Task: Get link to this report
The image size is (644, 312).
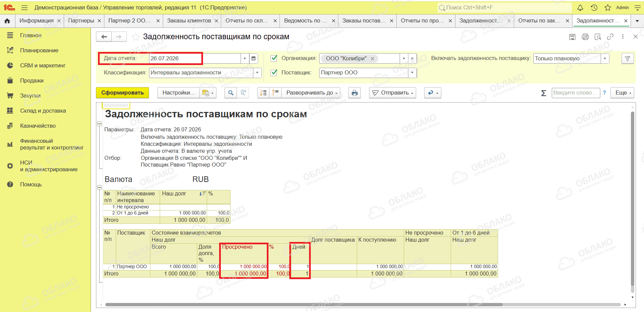Action: click(610, 37)
